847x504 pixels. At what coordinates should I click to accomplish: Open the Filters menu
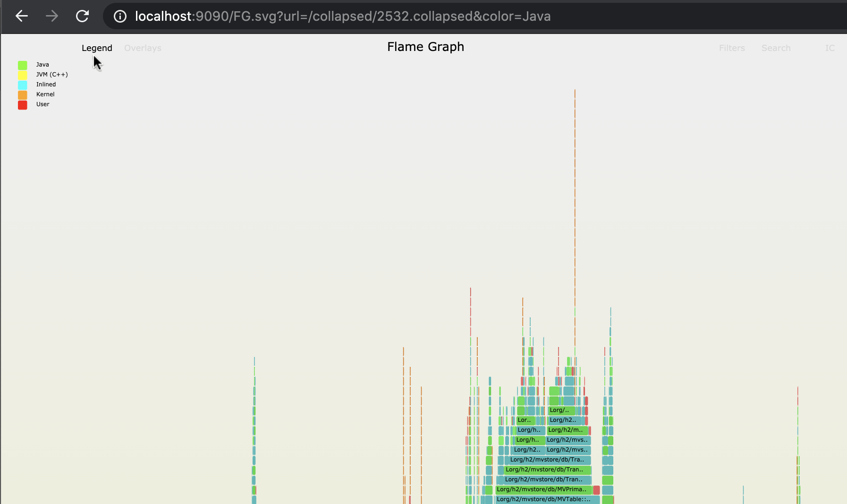tap(732, 48)
